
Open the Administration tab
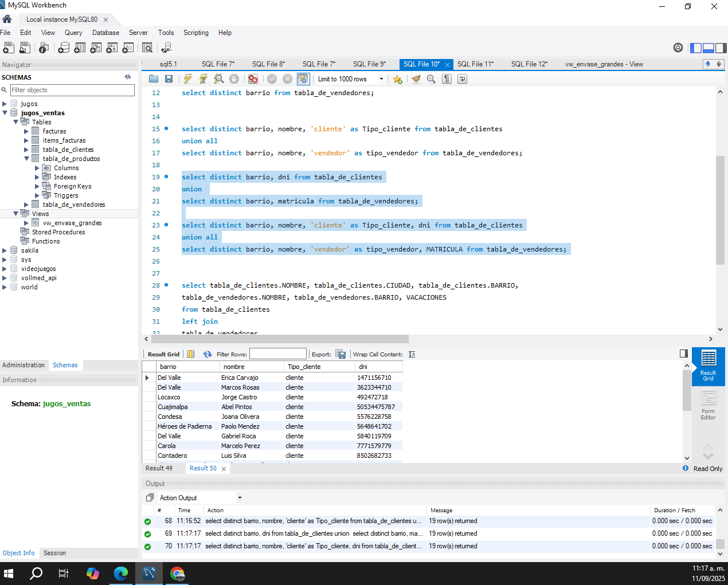24,365
